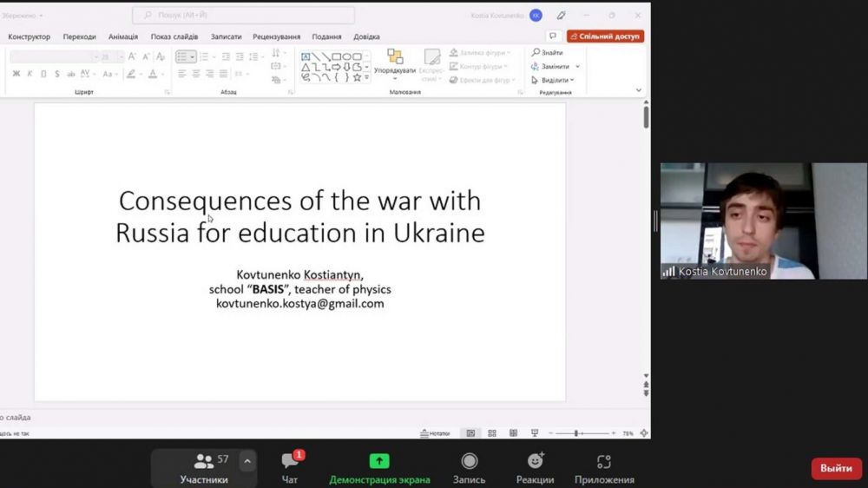Leave the meeting with Выйти button
Image resolution: width=868 pixels, height=488 pixels.
(836, 469)
